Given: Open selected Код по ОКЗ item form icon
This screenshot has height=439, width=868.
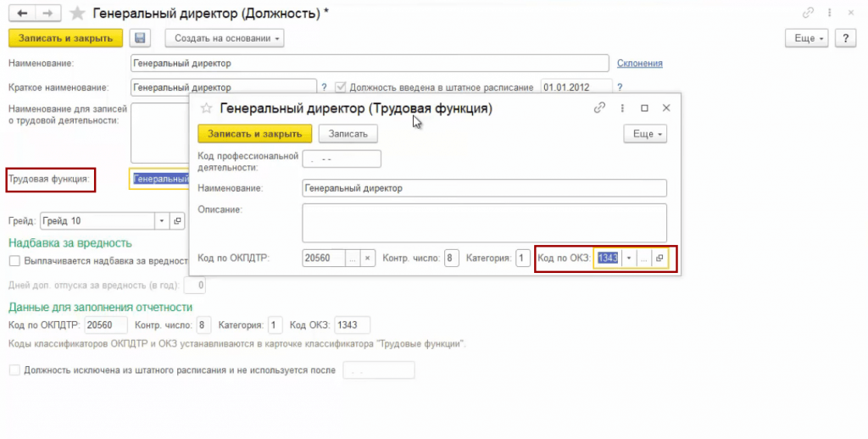Looking at the screenshot, I should click(x=660, y=258).
